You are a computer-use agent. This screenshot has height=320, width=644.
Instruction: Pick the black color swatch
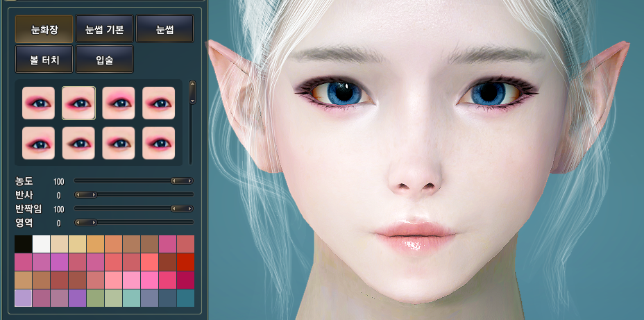pos(23,244)
